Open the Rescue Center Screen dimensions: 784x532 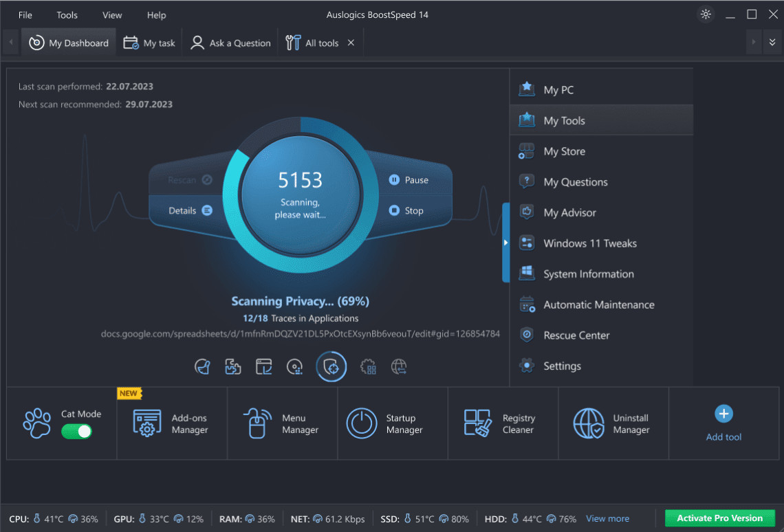point(601,335)
